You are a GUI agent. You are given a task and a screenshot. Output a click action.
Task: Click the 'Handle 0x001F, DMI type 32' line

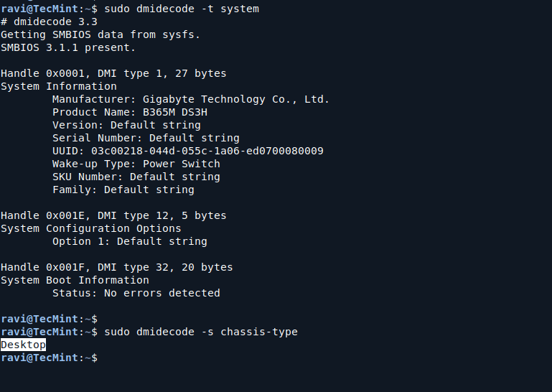click(x=117, y=267)
